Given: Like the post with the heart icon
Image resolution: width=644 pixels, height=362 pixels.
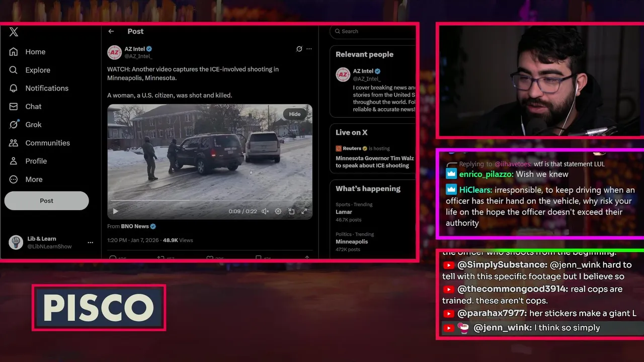Looking at the screenshot, I should tap(210, 258).
